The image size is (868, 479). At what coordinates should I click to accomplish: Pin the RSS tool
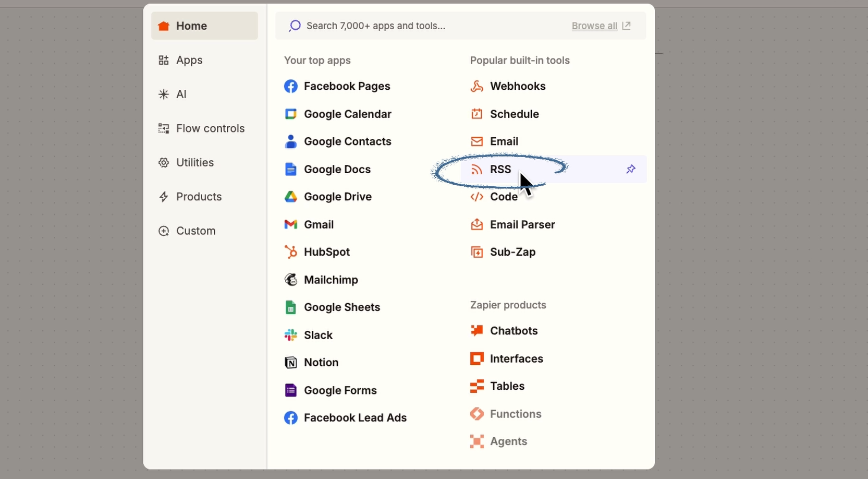point(631,169)
